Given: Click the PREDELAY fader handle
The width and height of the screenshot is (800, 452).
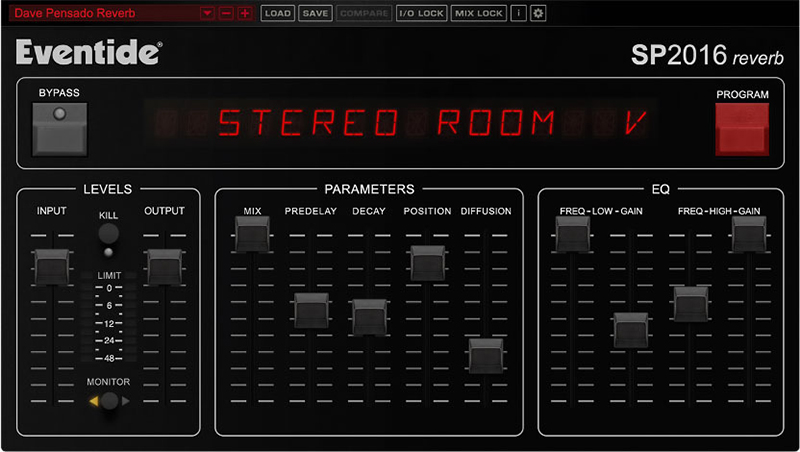Looking at the screenshot, I should (x=311, y=311).
